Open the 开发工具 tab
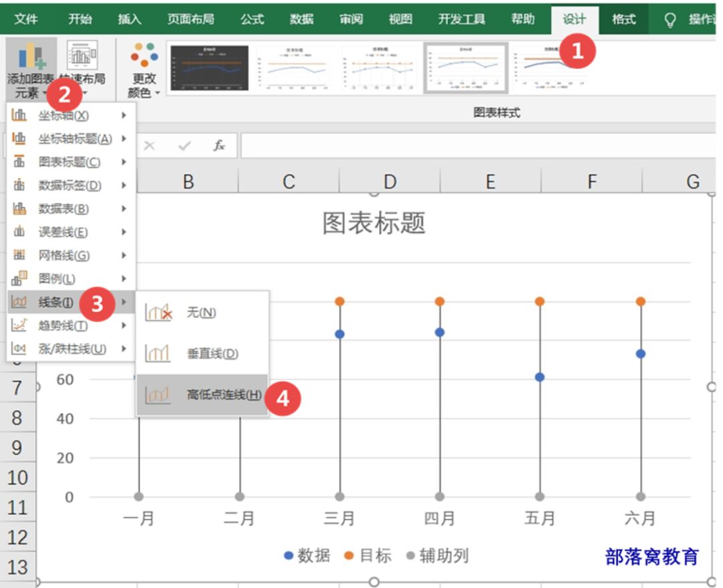 pos(461,19)
